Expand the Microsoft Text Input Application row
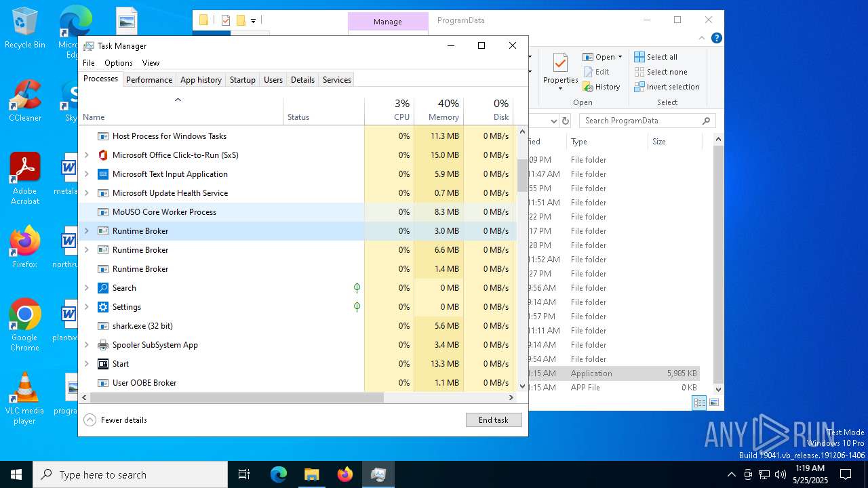The image size is (868, 488). [x=86, y=174]
